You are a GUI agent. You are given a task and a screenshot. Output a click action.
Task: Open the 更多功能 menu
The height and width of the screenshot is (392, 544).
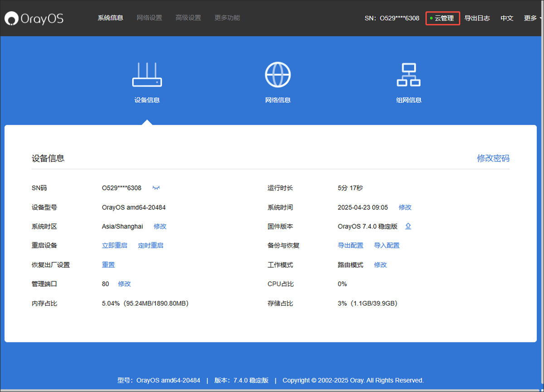(x=228, y=18)
